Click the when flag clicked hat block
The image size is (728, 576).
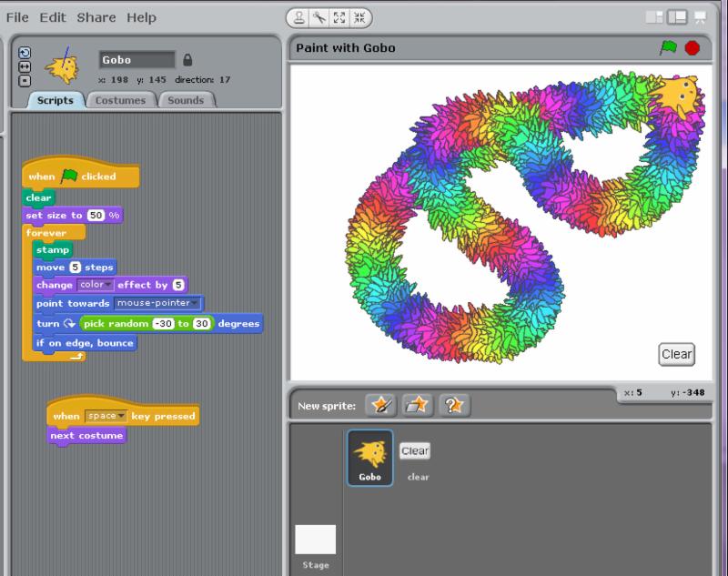click(x=80, y=174)
